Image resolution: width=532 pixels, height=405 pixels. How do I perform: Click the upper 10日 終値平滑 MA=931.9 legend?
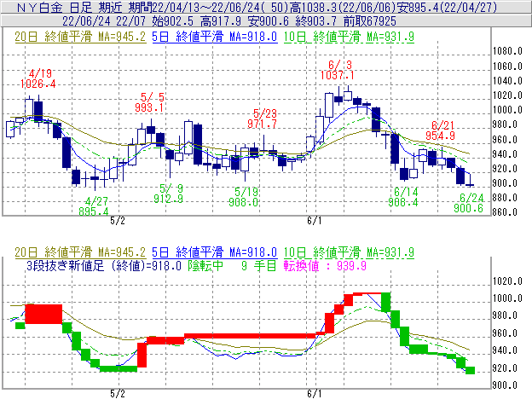coord(349,37)
